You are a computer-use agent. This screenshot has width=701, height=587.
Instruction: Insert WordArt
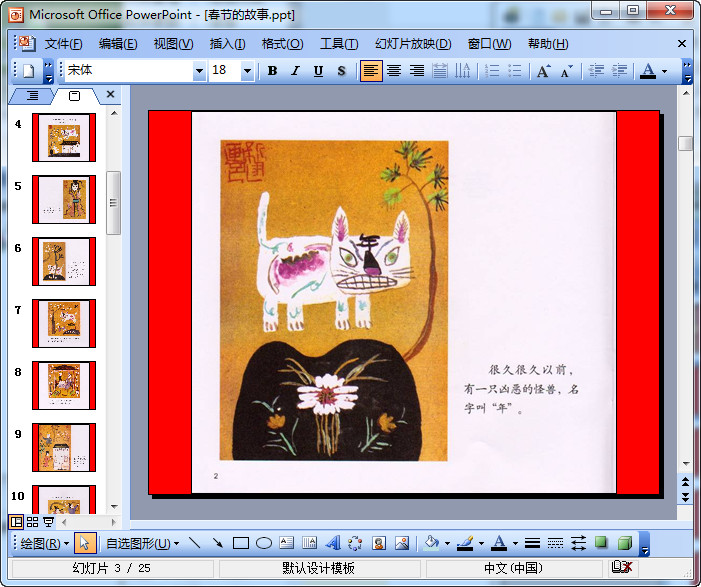click(x=333, y=544)
